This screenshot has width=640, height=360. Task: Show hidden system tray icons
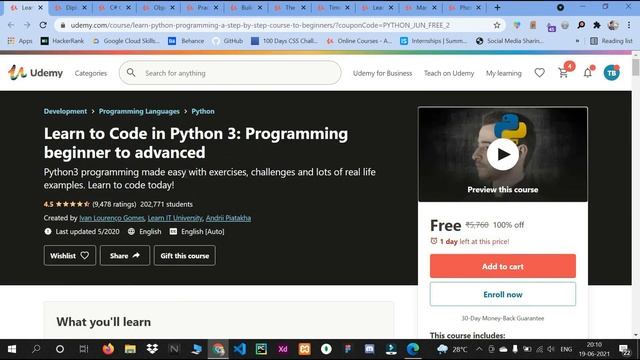tap(479, 349)
